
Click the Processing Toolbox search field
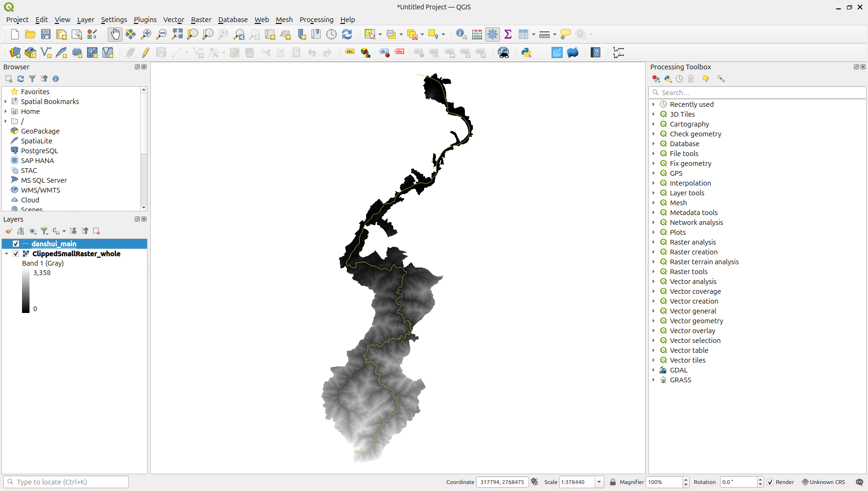pyautogui.click(x=758, y=93)
